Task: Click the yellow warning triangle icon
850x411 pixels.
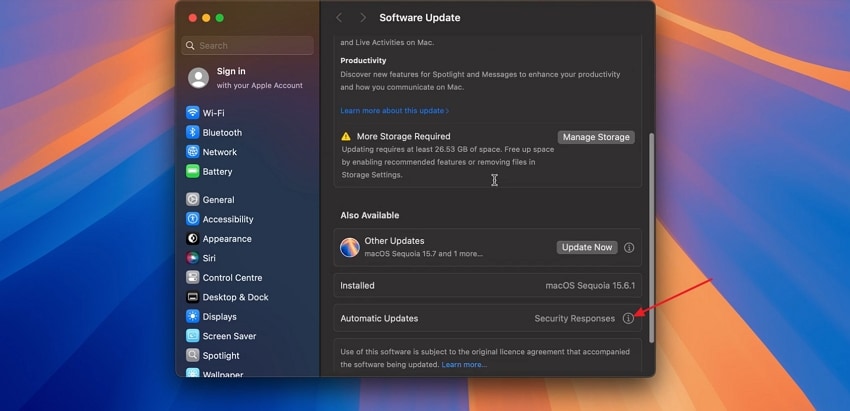Action: 346,137
